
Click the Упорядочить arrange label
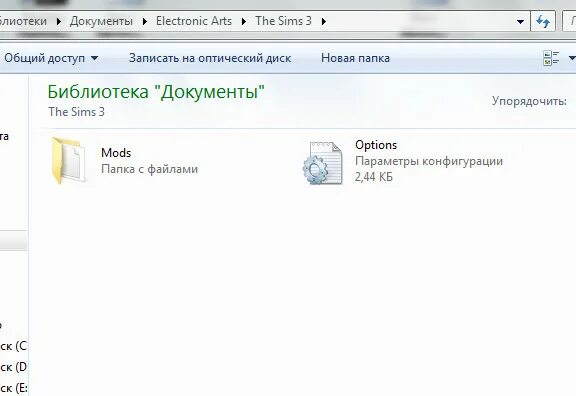(529, 101)
